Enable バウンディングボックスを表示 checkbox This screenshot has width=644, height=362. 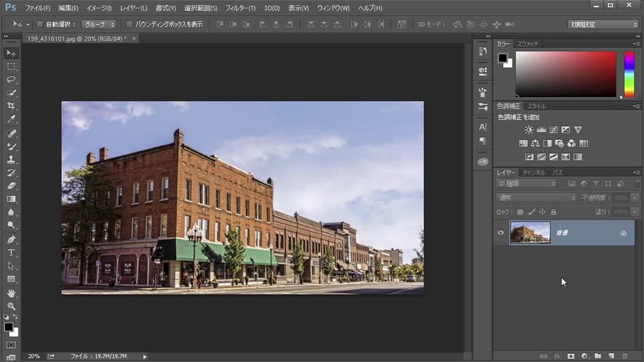click(x=129, y=24)
